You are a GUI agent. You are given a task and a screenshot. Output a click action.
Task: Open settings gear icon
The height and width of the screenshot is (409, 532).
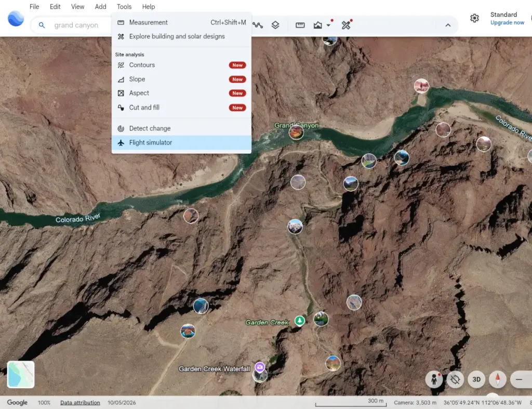pyautogui.click(x=474, y=18)
